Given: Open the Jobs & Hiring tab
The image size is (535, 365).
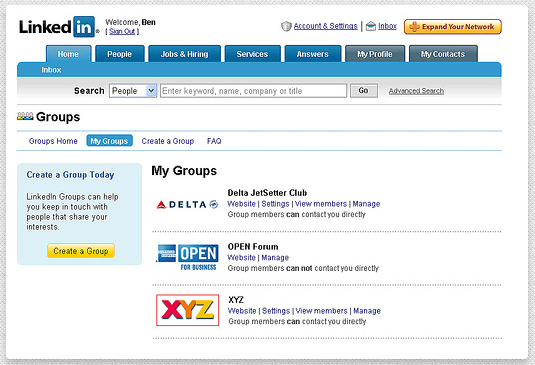Looking at the screenshot, I should click(x=185, y=54).
